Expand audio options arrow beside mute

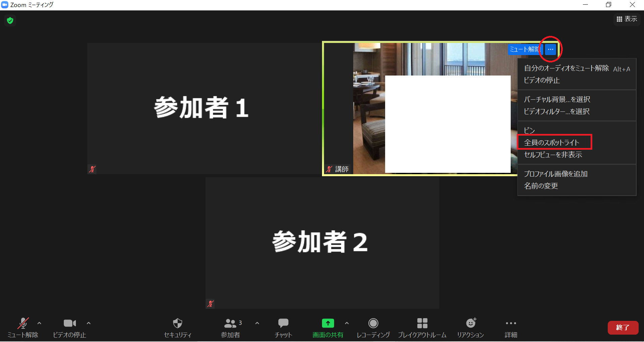[x=39, y=323]
